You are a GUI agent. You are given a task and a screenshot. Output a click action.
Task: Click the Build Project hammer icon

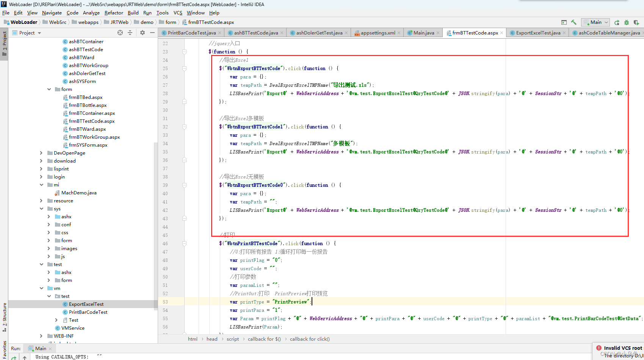tap(573, 22)
